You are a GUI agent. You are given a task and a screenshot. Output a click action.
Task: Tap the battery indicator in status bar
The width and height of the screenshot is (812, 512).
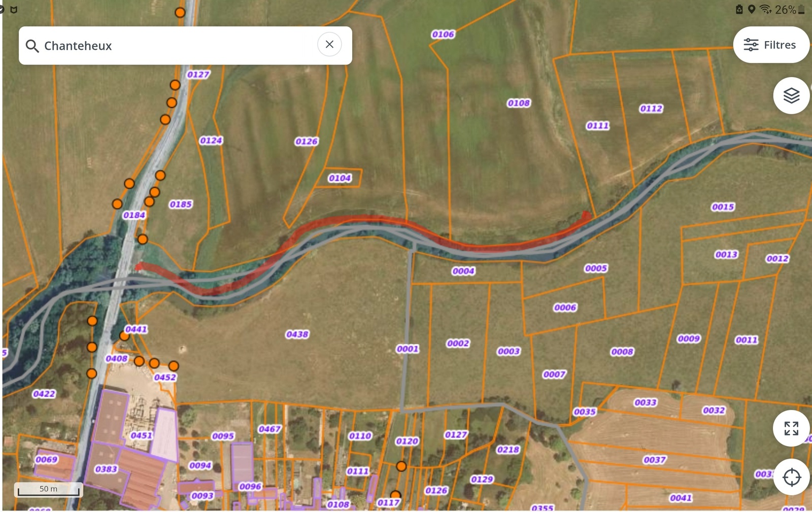[801, 9]
